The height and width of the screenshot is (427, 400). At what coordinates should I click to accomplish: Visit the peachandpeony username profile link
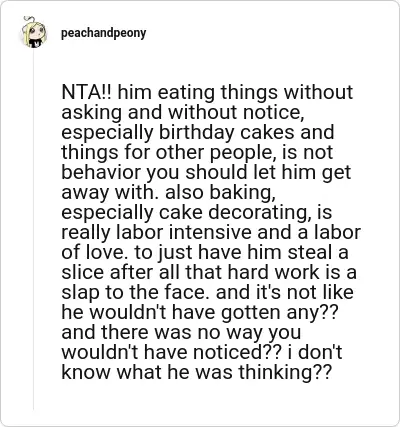coord(103,33)
